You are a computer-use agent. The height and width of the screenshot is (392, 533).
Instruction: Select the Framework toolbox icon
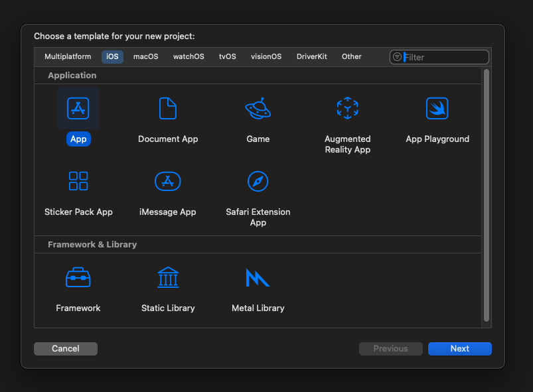point(78,277)
